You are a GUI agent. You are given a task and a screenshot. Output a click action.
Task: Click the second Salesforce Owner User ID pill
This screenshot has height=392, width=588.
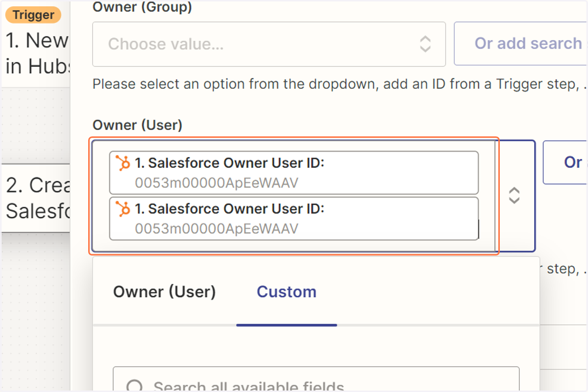pyautogui.click(x=294, y=219)
